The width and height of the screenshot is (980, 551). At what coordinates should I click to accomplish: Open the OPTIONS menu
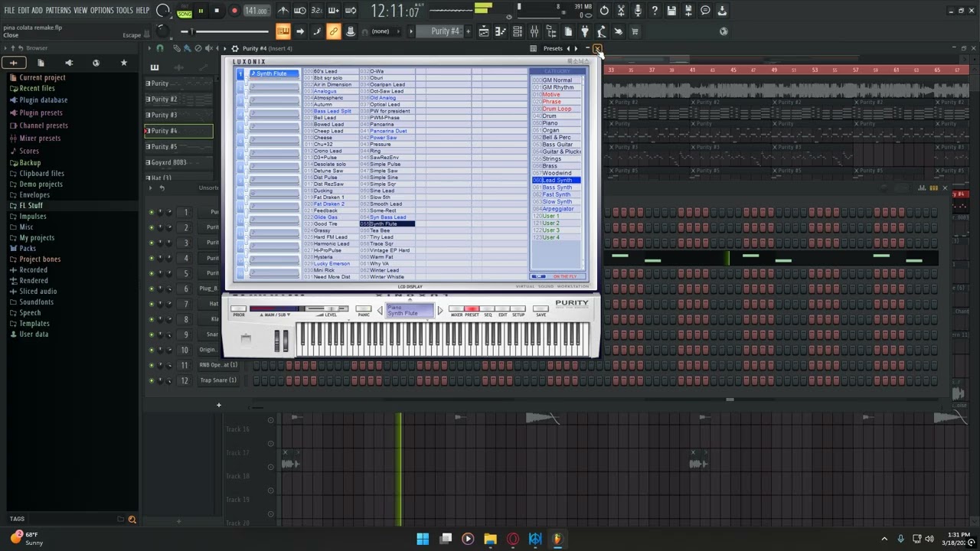pos(102,11)
